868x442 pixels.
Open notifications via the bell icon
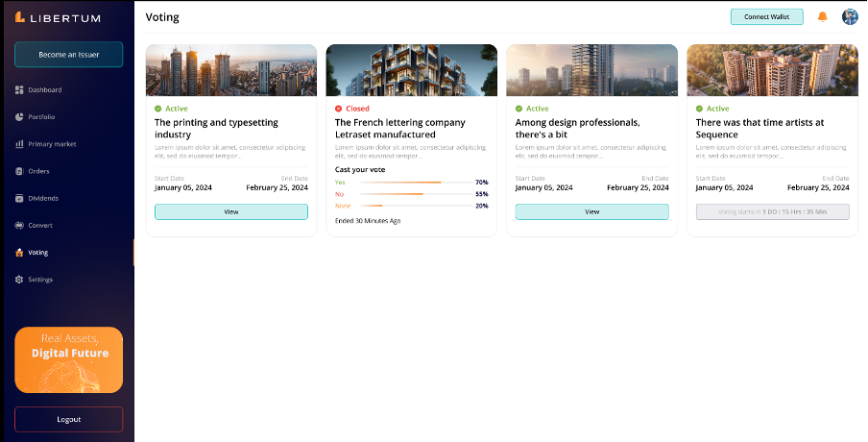click(x=822, y=16)
